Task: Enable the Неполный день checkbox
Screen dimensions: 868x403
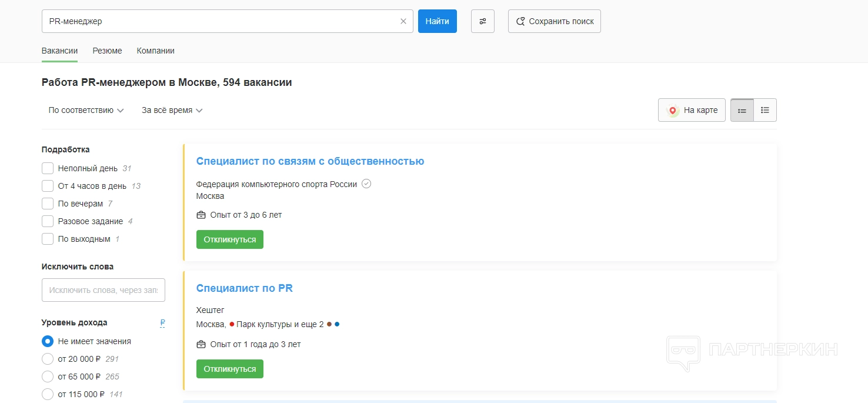Action: pos(48,169)
